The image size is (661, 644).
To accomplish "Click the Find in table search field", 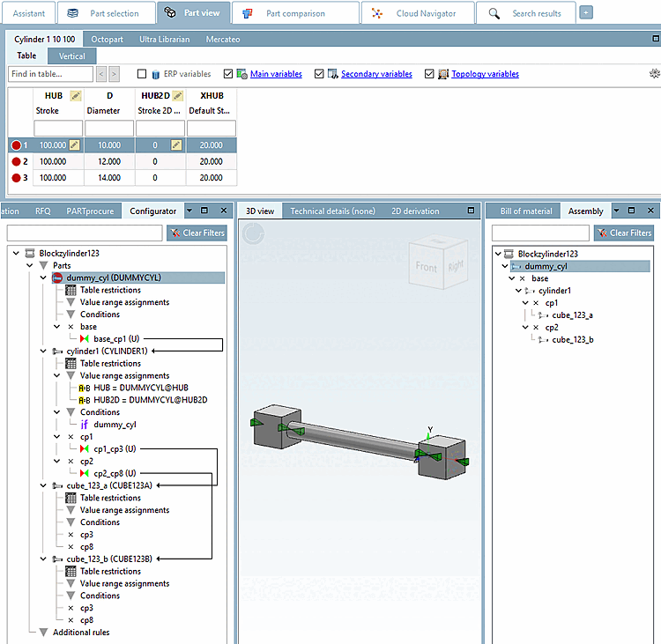I will coord(49,75).
